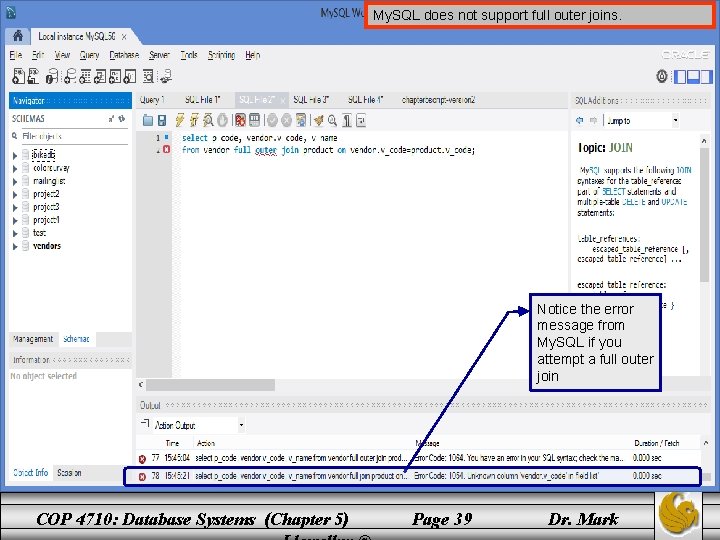Refresh the schemas list icon
Screen dimensions: 720x540
click(122, 119)
